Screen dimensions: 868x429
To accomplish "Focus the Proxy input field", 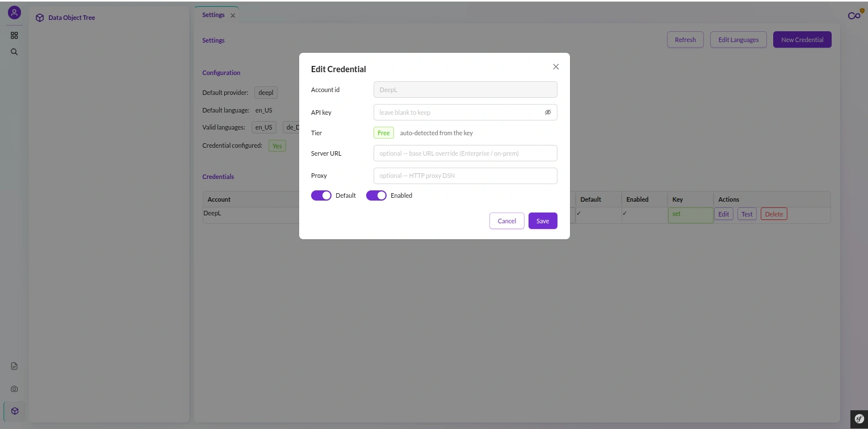I will click(x=466, y=176).
